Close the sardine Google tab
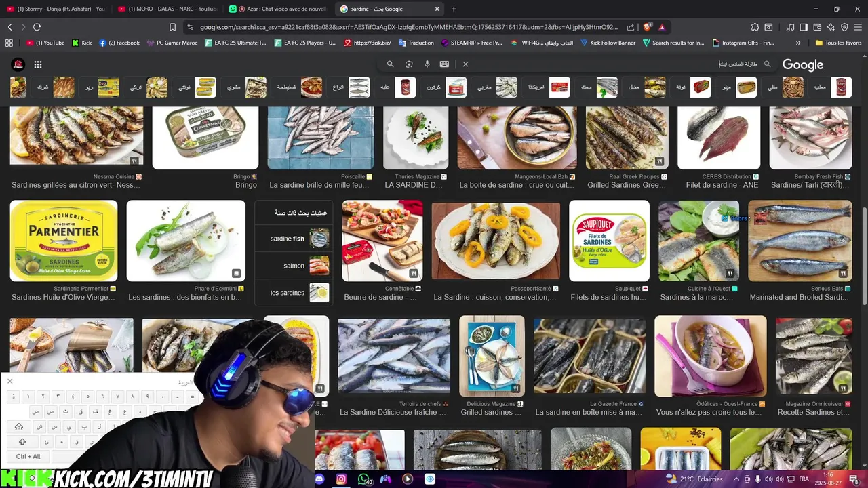Screen dimensions: 868x488 click(437, 9)
